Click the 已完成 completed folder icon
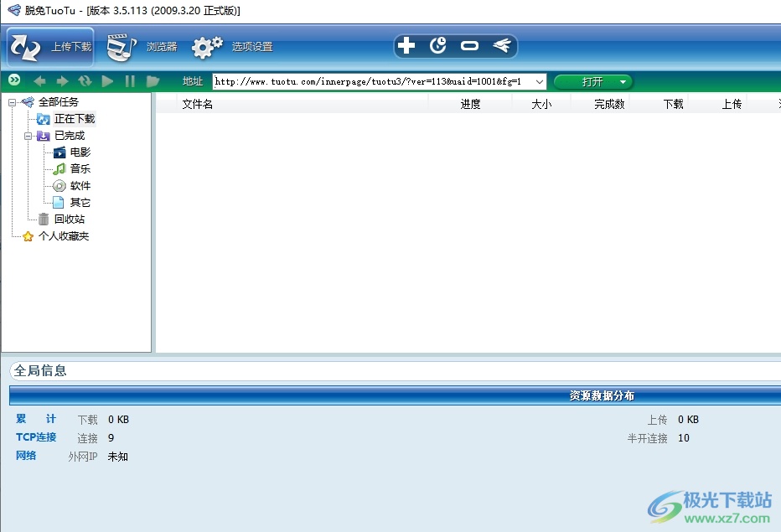 point(44,136)
